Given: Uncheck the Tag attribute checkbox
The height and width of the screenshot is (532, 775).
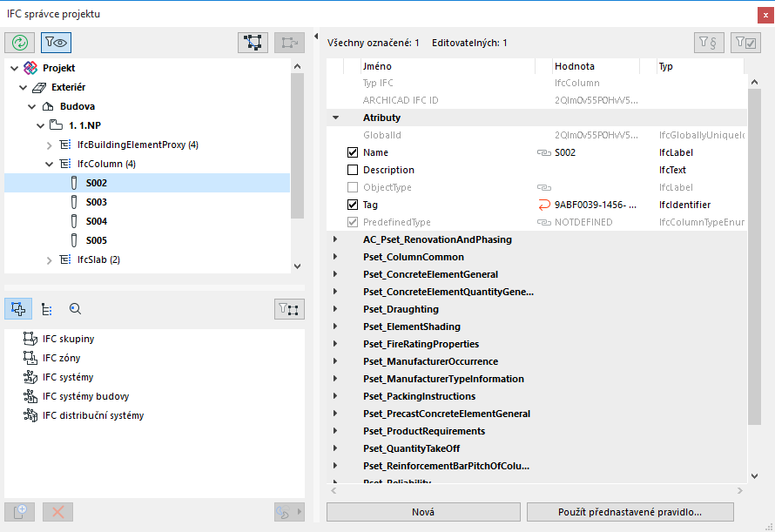Looking at the screenshot, I should (x=353, y=205).
